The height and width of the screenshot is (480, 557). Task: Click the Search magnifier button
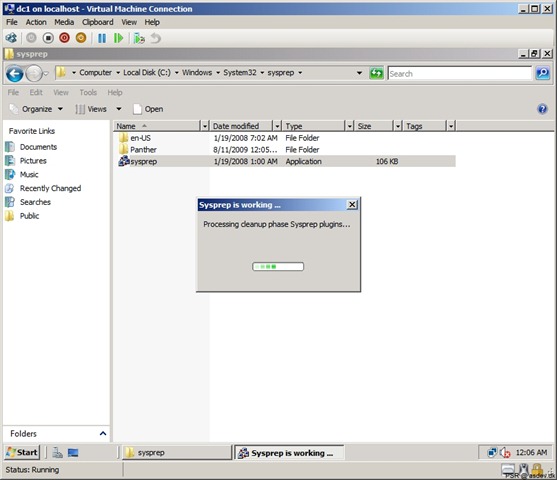click(542, 74)
